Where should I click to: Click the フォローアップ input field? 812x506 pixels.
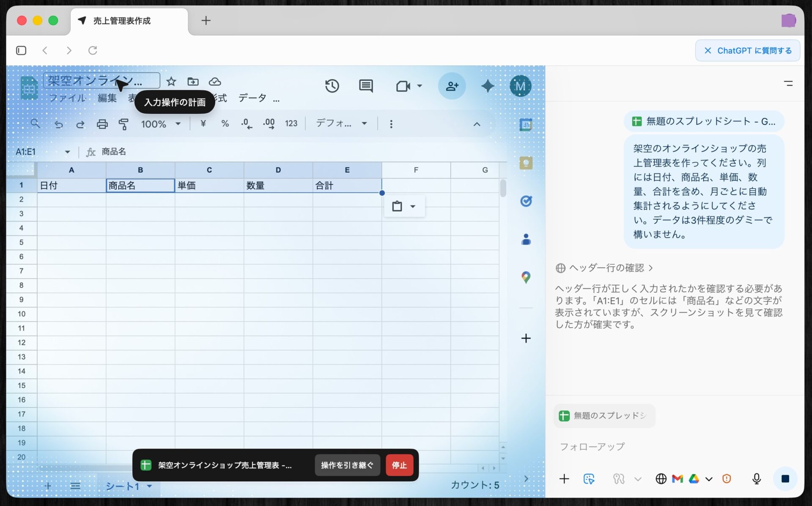coord(660,446)
